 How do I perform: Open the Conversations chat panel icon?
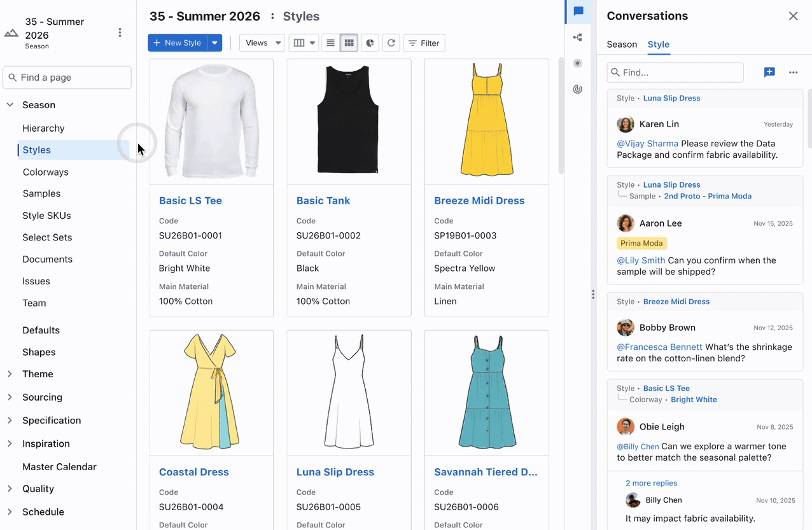[578, 11]
